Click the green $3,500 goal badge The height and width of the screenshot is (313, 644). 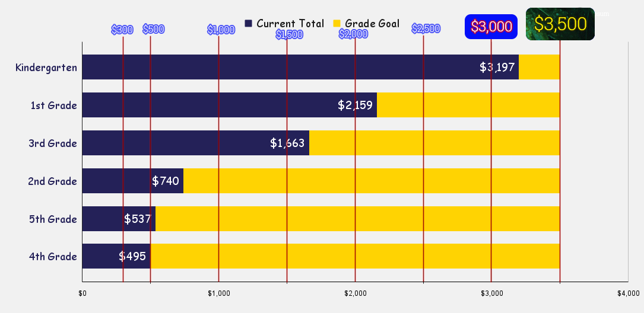click(560, 24)
